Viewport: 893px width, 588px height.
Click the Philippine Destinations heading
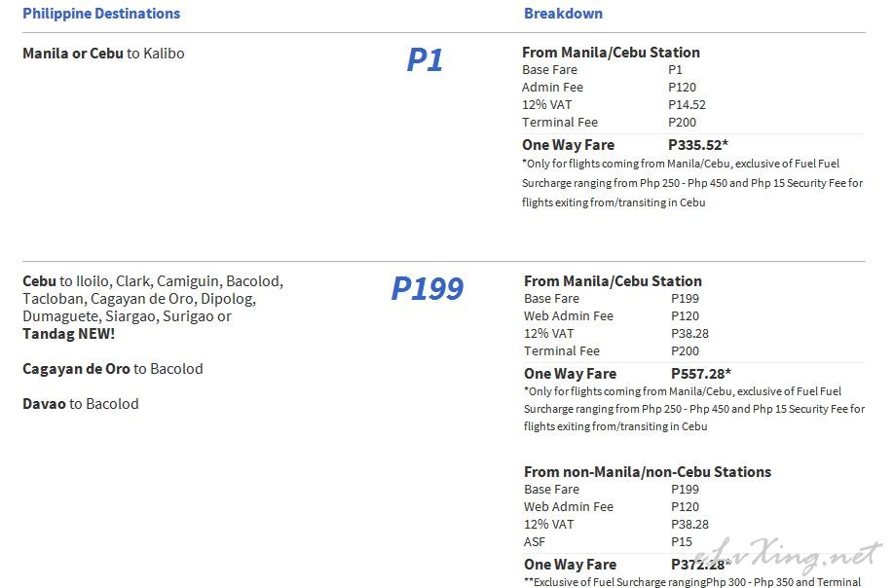tap(101, 14)
